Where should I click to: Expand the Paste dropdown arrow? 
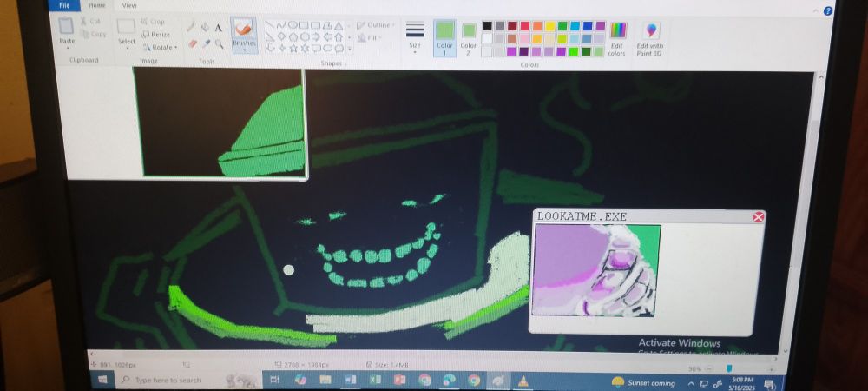(67, 47)
